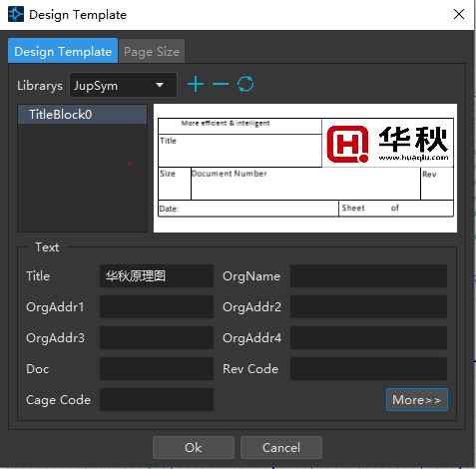Select the Design Template tab
Screen dimensions: 476x469
[63, 51]
